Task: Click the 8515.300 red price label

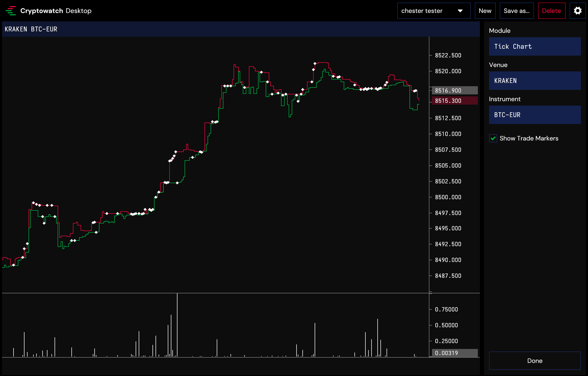Action: coord(455,101)
